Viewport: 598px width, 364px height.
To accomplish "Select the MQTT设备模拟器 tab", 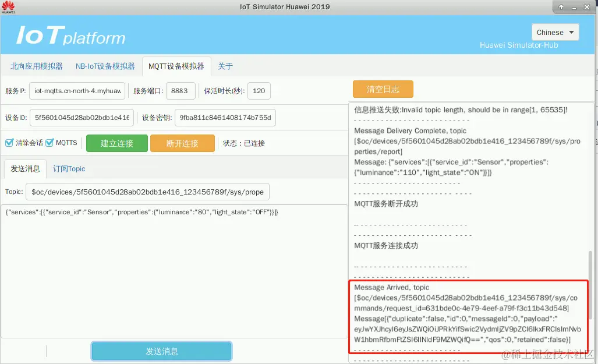I will click(x=176, y=66).
